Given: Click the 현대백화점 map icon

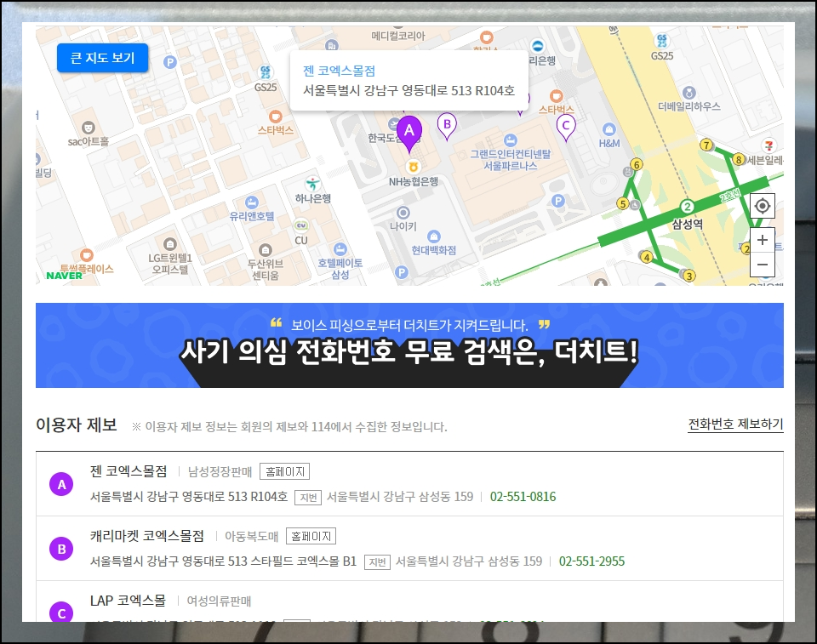Looking at the screenshot, I should (x=433, y=237).
